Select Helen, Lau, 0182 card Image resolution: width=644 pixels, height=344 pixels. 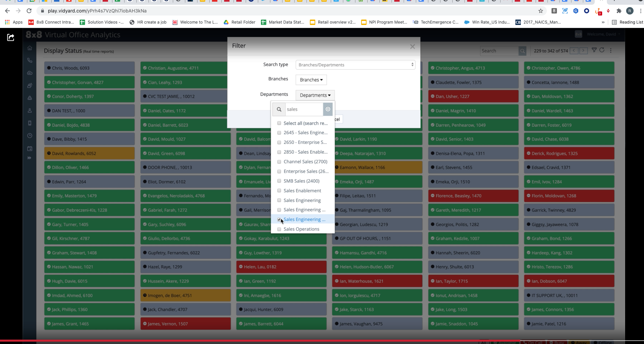(281, 267)
